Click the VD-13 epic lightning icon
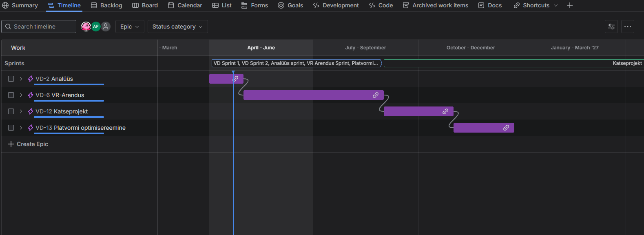644x235 pixels. (x=31, y=128)
